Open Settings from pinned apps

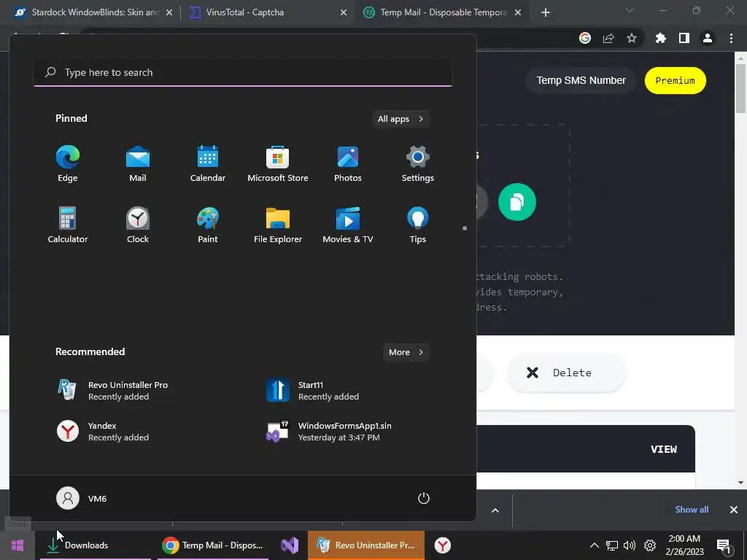point(418,164)
